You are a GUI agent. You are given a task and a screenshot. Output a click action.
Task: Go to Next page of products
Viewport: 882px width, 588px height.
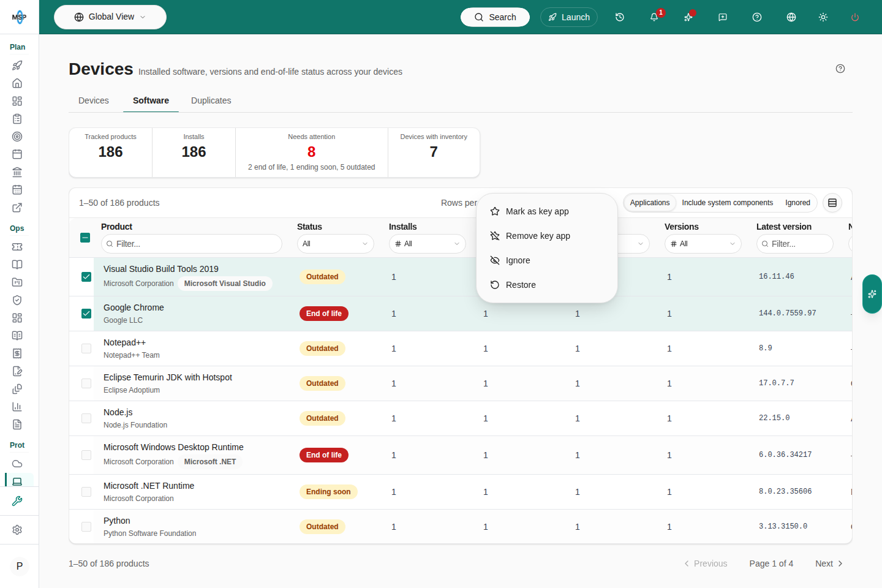[x=829, y=563]
